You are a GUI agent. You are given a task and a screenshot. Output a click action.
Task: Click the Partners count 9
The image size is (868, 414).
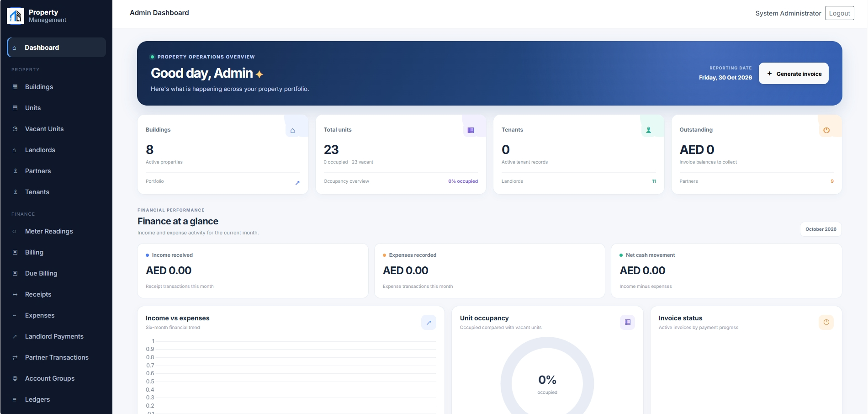(x=832, y=181)
